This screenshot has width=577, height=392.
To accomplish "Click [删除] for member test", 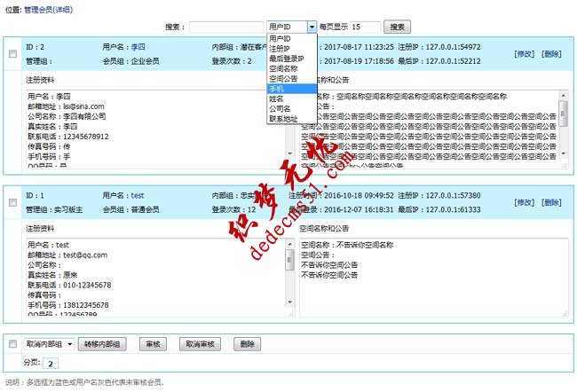I will 551,202.
